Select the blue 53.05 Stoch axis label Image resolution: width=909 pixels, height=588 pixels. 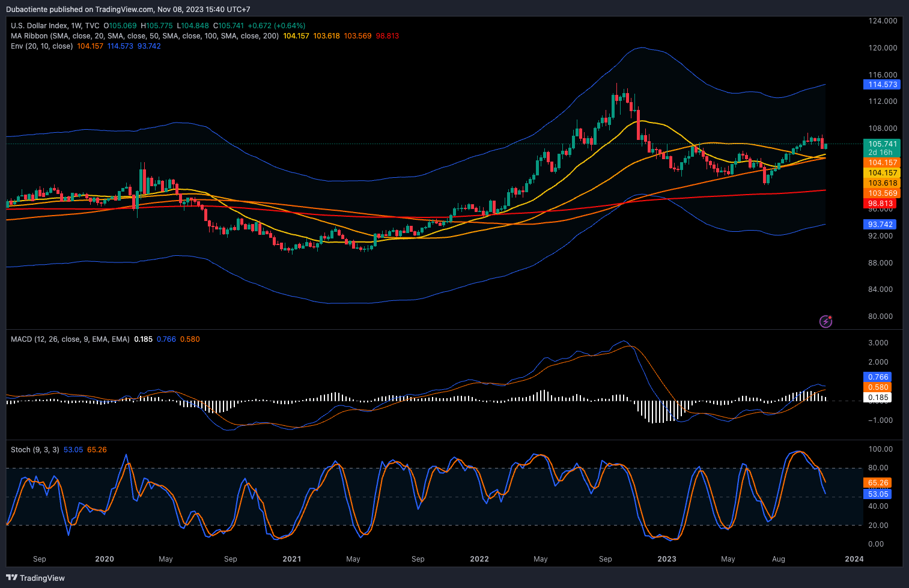tap(878, 494)
